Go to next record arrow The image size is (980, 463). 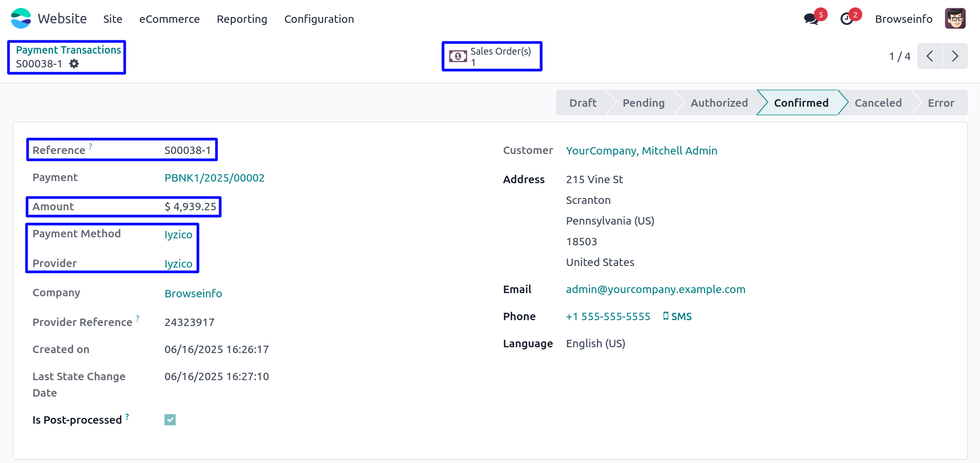(955, 56)
